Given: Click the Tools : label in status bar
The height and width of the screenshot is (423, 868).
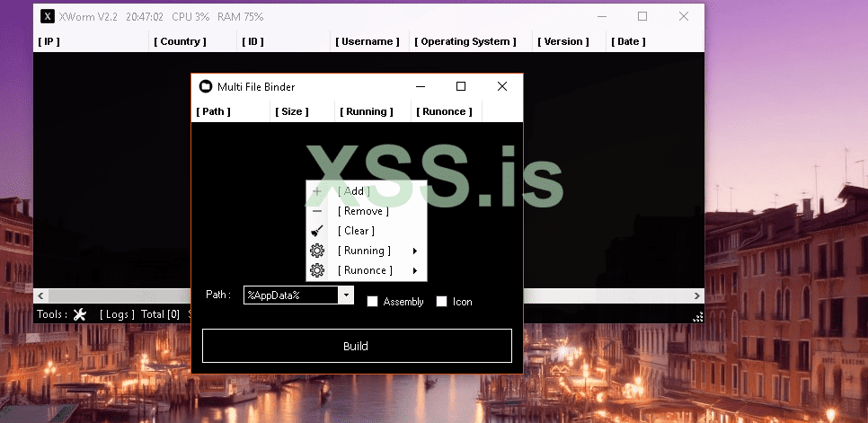Looking at the screenshot, I should (x=52, y=314).
